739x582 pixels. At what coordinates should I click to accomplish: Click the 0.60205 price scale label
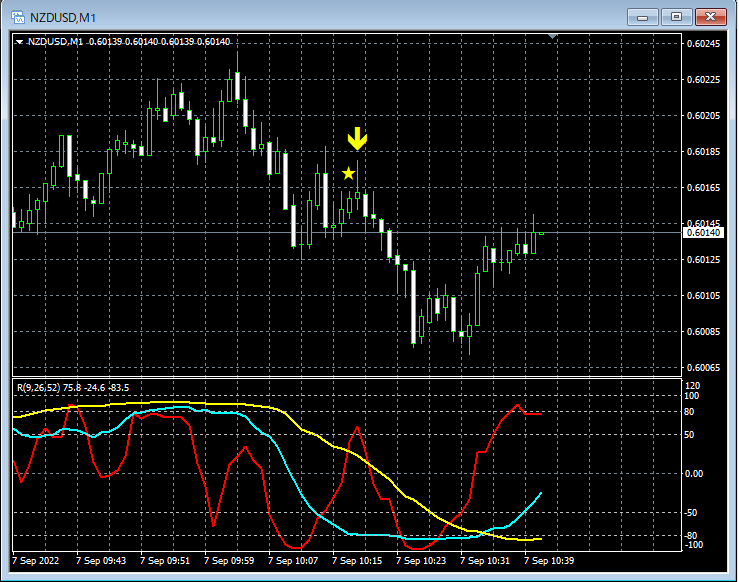tap(704, 116)
